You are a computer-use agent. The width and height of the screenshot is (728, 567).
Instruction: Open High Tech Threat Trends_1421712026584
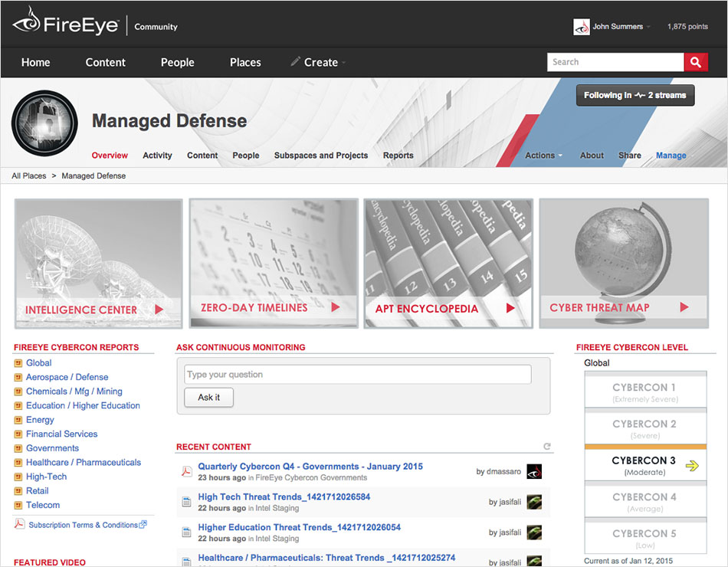pyautogui.click(x=284, y=497)
